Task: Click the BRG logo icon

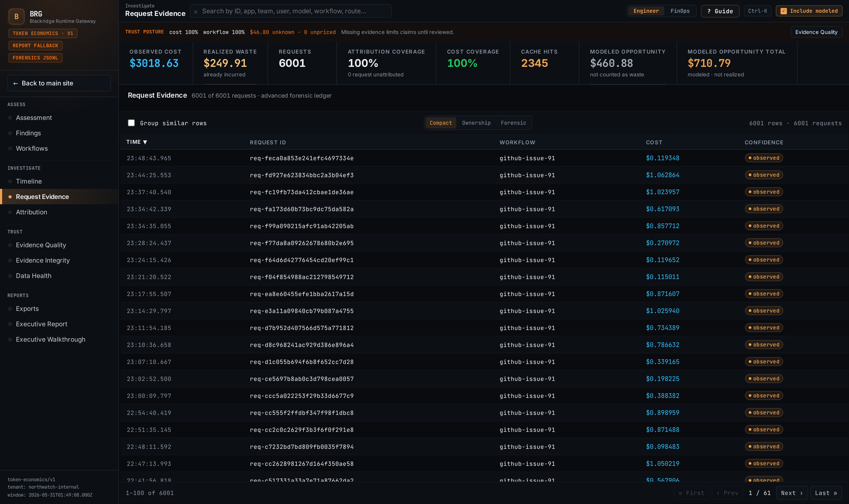Action: (16, 16)
